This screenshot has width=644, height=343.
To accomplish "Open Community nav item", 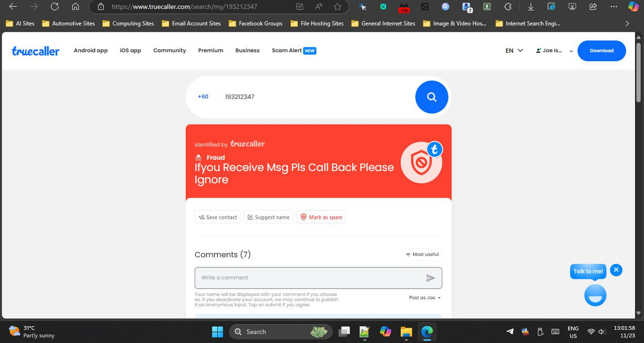I will point(170,51).
